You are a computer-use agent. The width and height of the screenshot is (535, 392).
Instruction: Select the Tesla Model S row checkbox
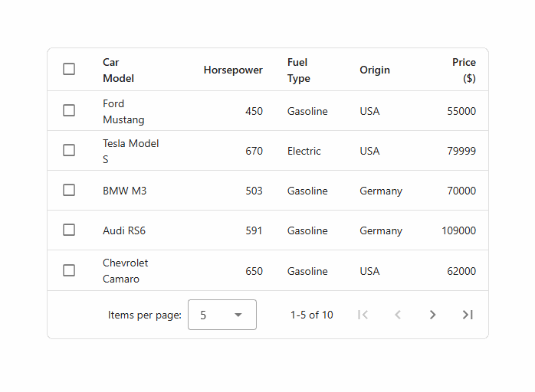tap(69, 151)
